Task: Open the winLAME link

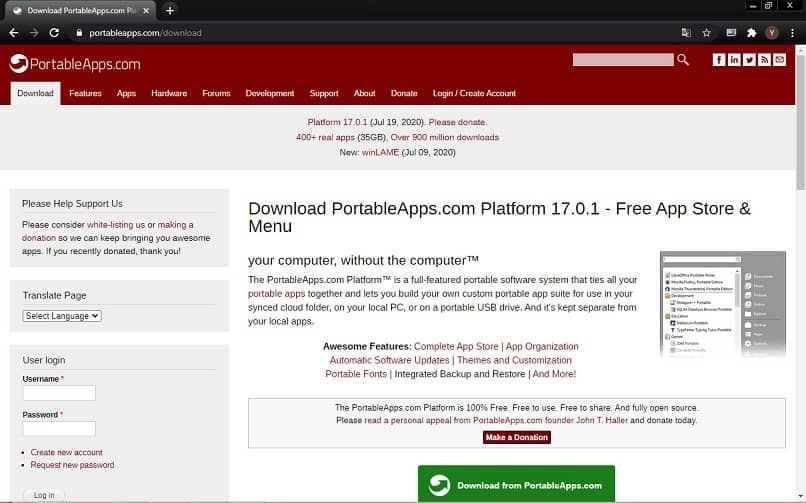Action: (x=380, y=153)
